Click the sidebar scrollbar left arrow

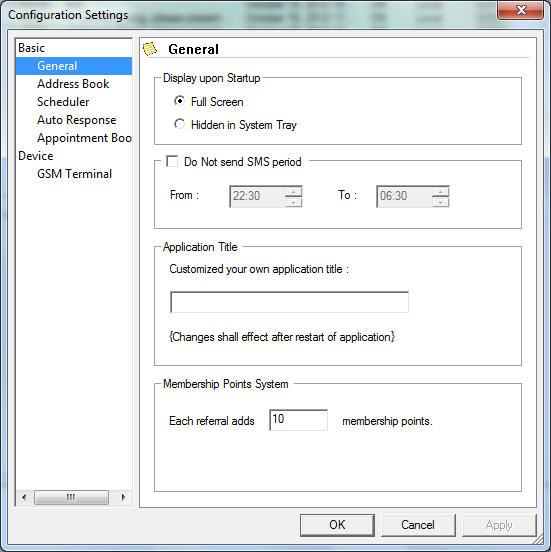[x=24, y=497]
